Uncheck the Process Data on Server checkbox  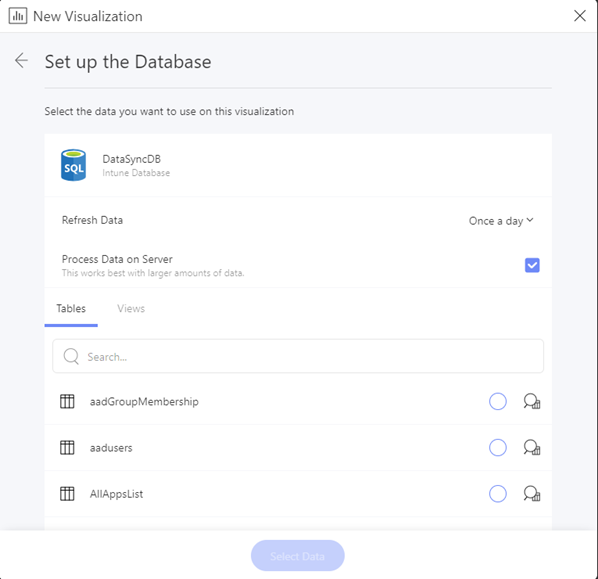point(532,265)
